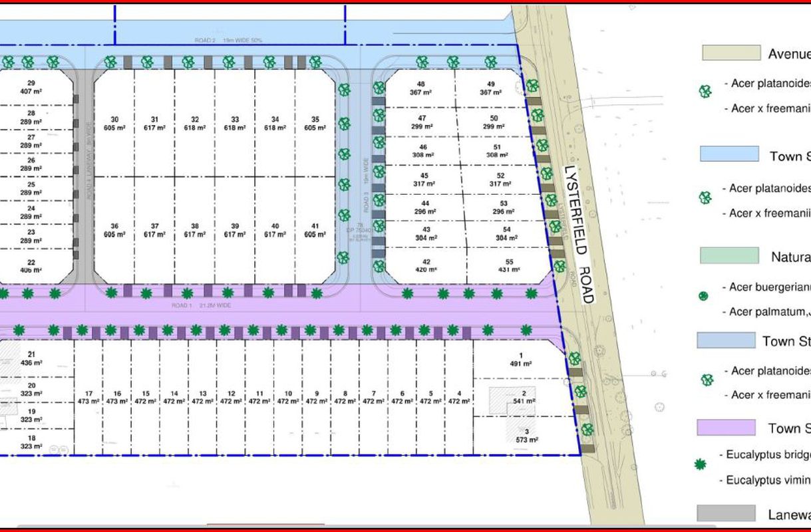The image size is (811, 532).
Task: Click the tree symbol beside lot 48
Action: [379, 88]
